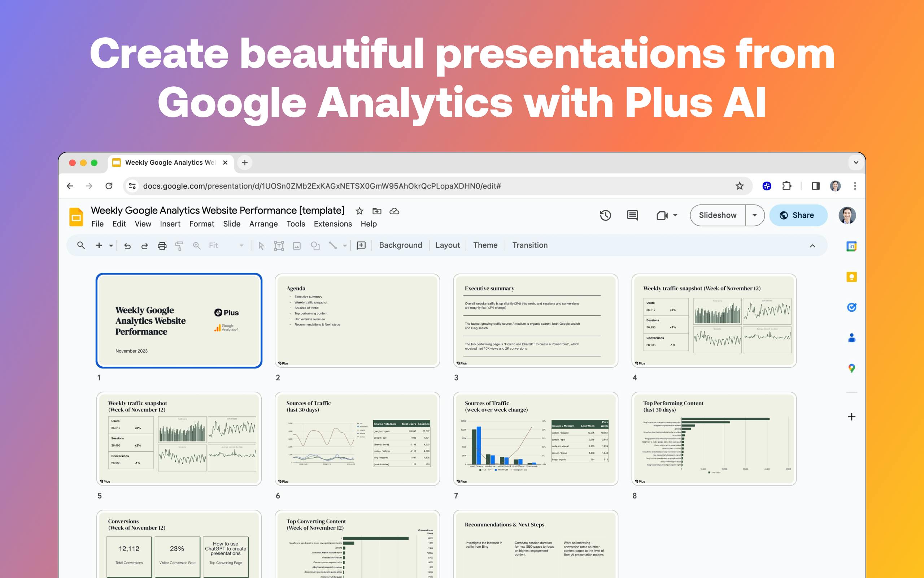
Task: Open the Theme panel
Action: (485, 245)
